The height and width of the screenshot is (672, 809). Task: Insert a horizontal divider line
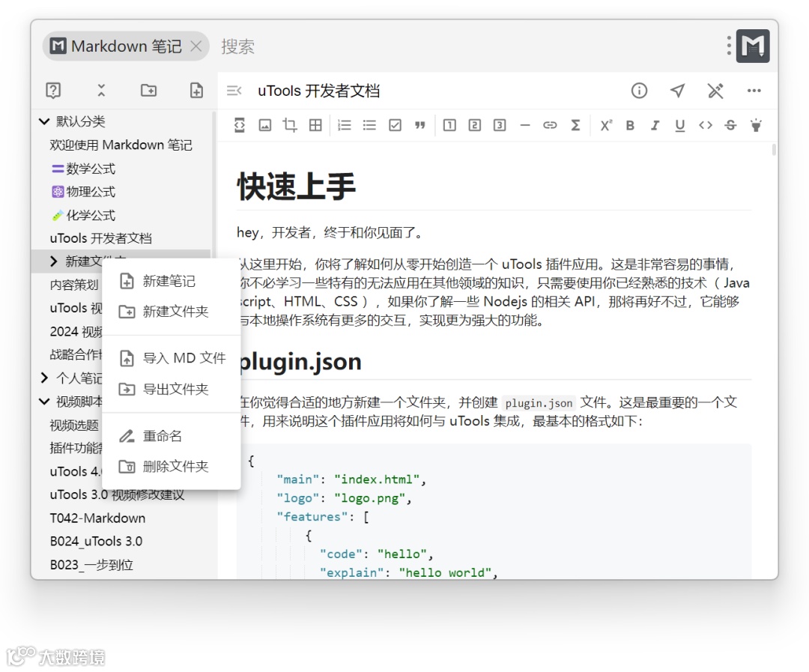pos(525,125)
